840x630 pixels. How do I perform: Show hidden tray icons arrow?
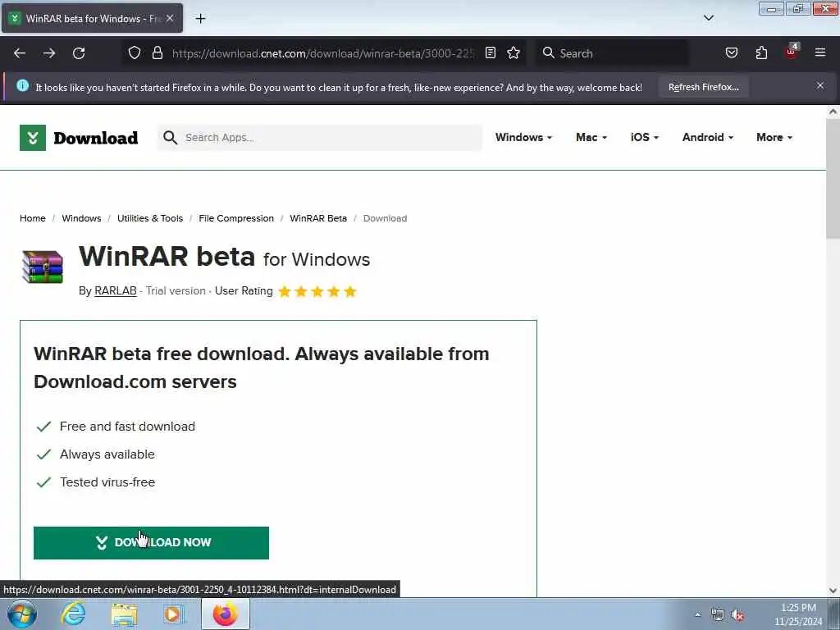click(x=697, y=615)
